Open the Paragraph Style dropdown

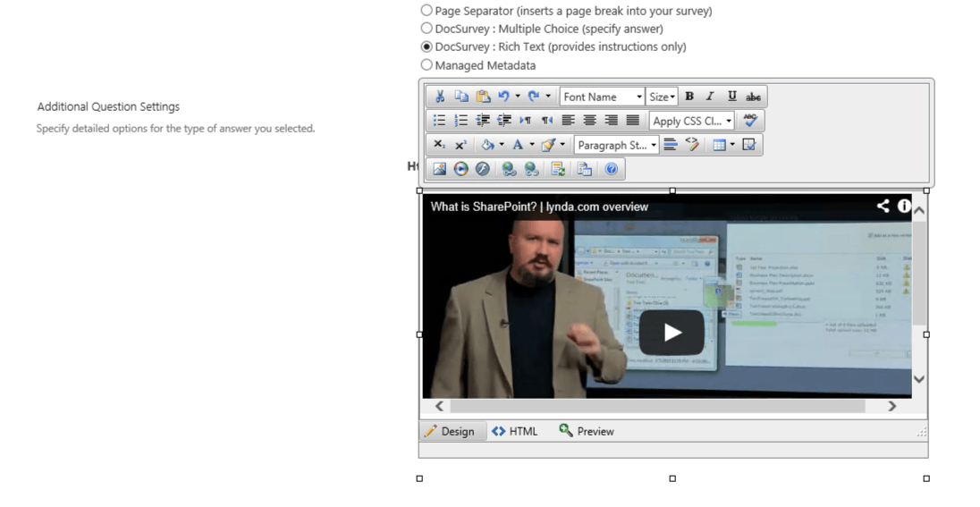pos(616,145)
